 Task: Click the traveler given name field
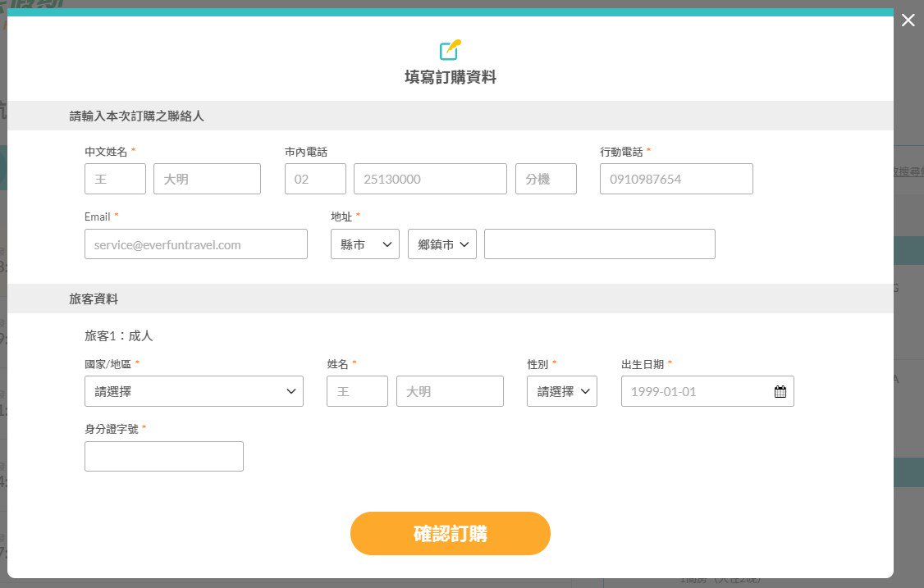click(450, 392)
